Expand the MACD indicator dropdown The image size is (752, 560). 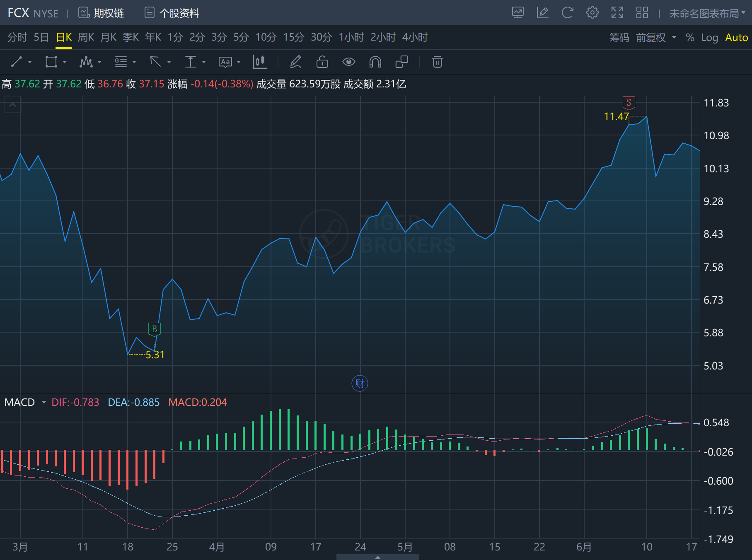[x=44, y=402]
